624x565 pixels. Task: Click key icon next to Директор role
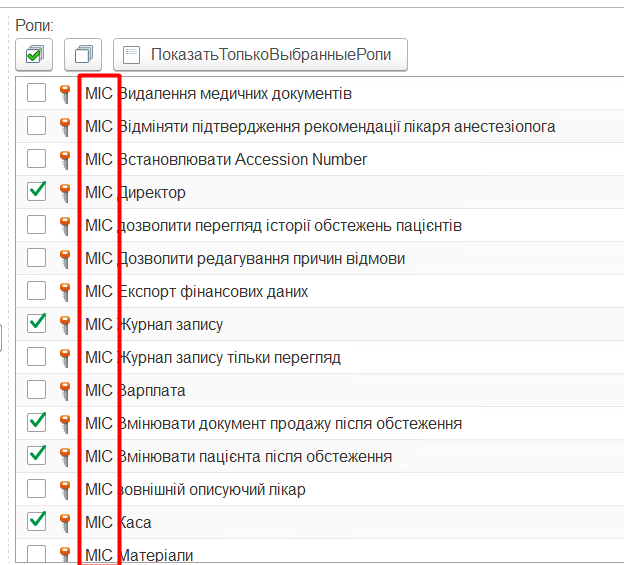66,192
